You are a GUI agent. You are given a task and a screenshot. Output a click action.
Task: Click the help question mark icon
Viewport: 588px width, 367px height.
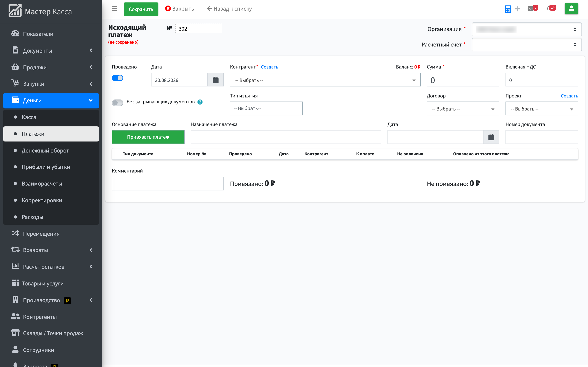tap(200, 102)
